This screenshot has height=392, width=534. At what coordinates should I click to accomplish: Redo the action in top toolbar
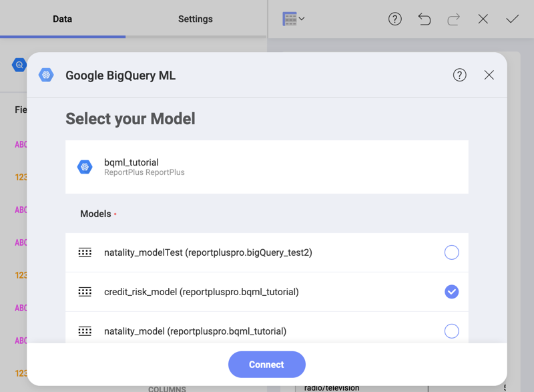coord(454,19)
